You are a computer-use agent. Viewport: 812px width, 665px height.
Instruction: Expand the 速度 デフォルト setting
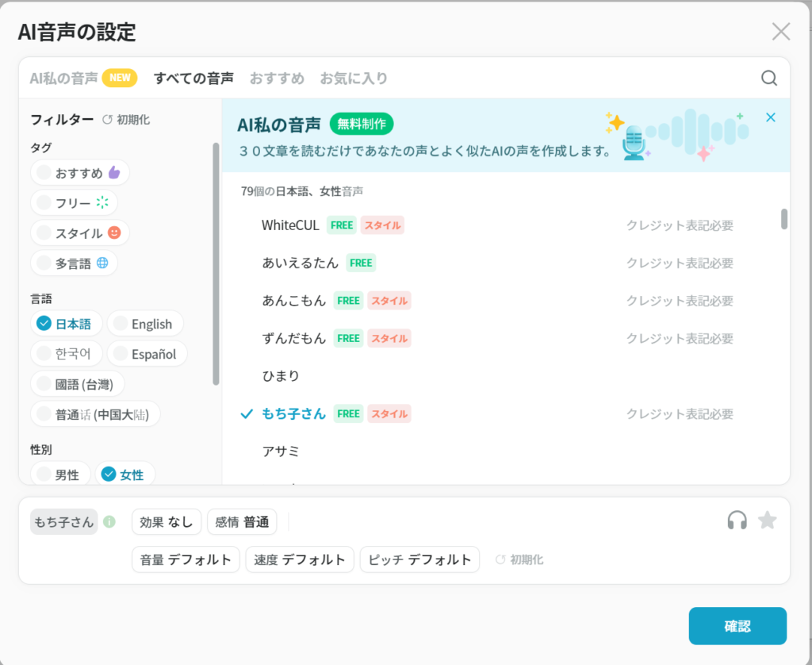click(299, 559)
